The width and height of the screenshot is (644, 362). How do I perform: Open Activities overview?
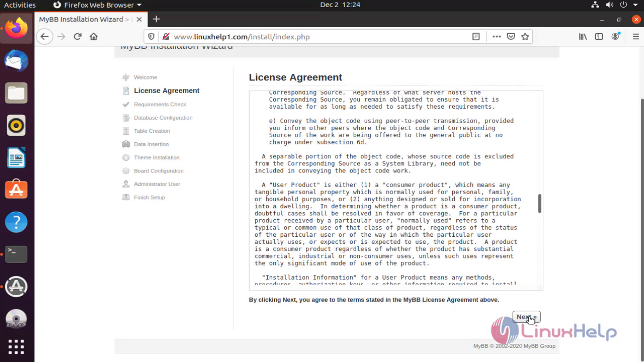(x=20, y=5)
